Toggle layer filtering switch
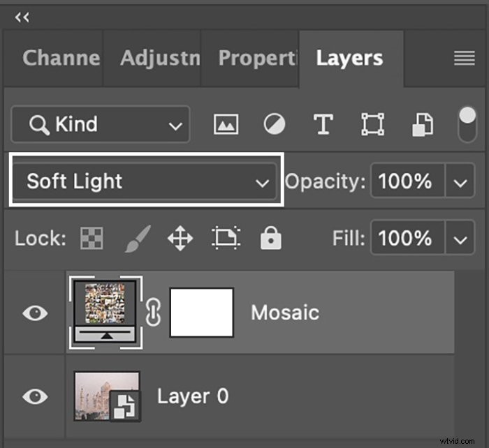The width and height of the screenshot is (489, 448). click(x=467, y=124)
